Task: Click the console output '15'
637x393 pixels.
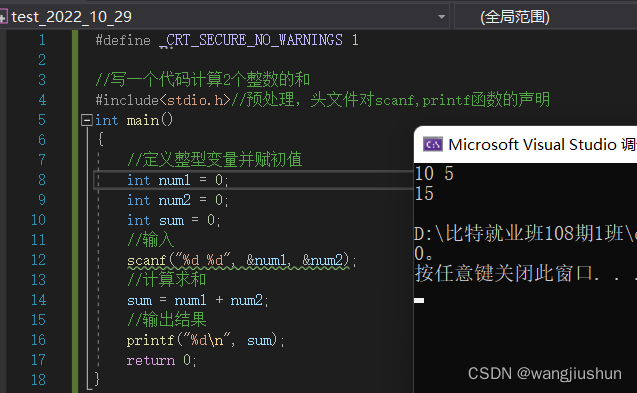Action: point(424,194)
